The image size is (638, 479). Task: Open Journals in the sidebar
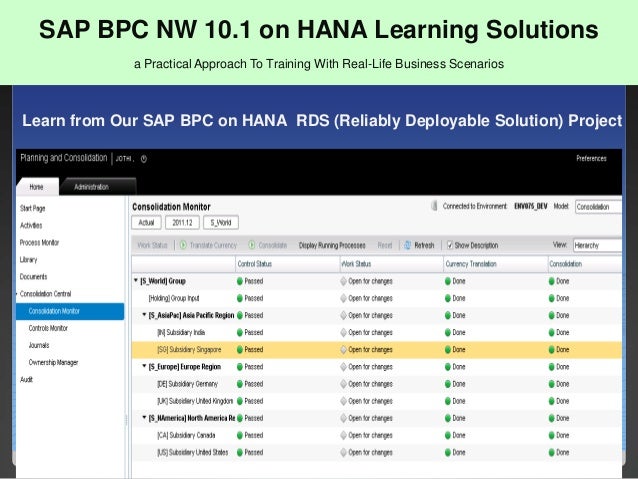tap(39, 345)
